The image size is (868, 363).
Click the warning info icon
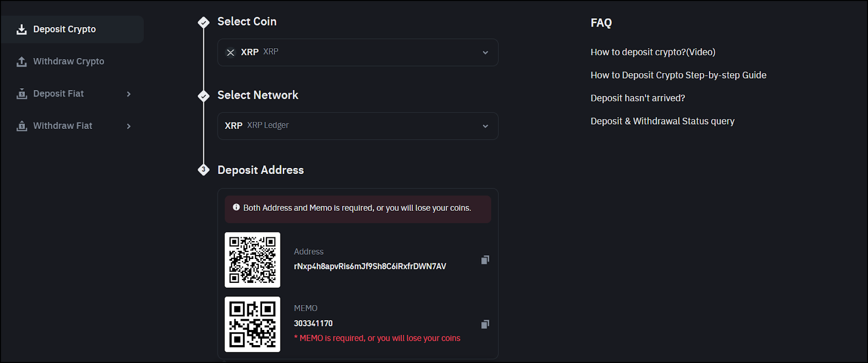point(236,207)
